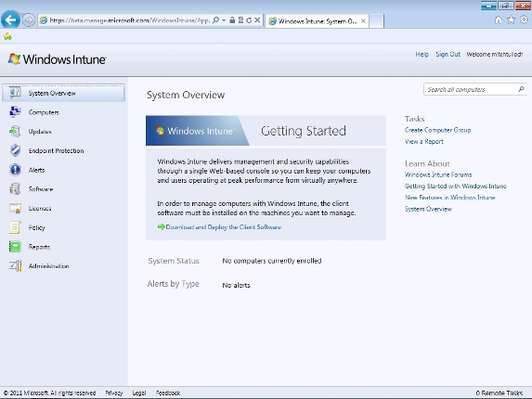Screen dimensions: 532x399
Task: Open a new blank browser tab
Action: pyautogui.click(x=376, y=21)
